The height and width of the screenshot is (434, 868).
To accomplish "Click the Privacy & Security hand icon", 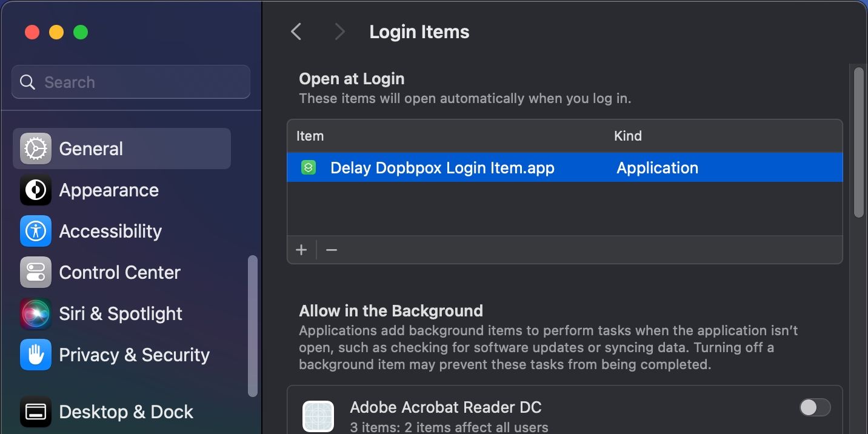I will 36,355.
